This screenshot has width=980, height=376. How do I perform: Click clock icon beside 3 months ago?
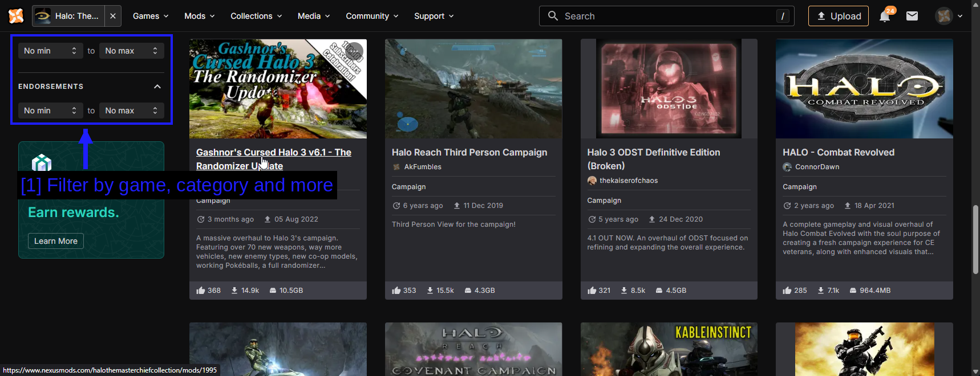click(201, 219)
